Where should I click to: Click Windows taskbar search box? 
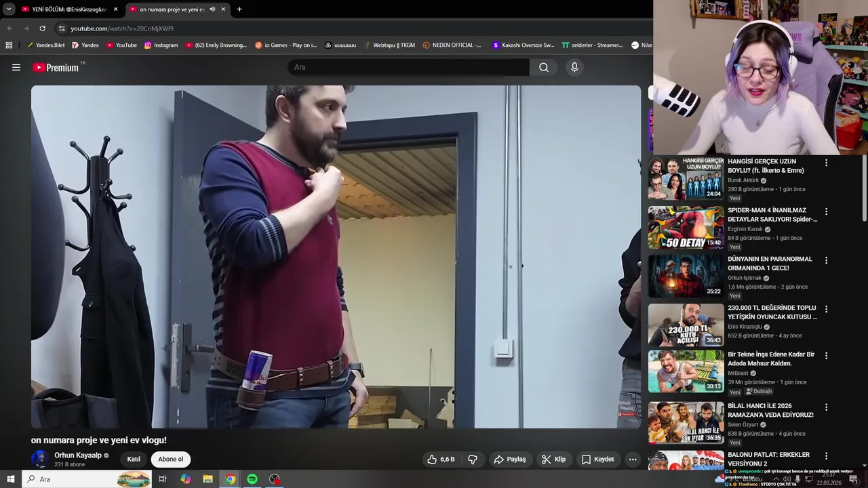coord(86,479)
